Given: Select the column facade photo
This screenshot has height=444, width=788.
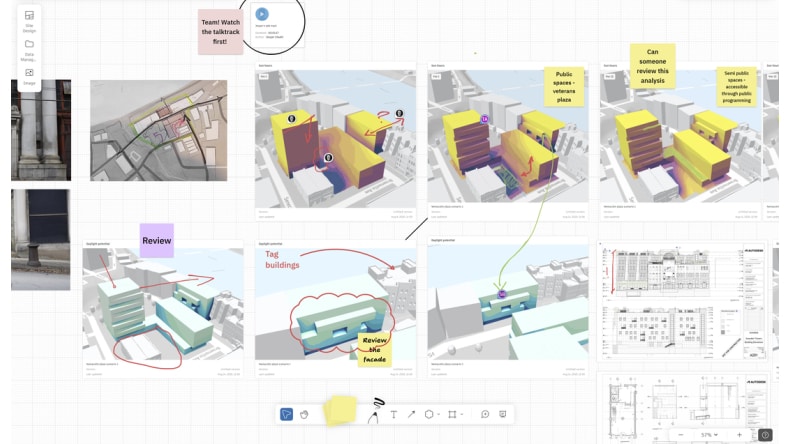Looking at the screenshot, I should click(41, 130).
